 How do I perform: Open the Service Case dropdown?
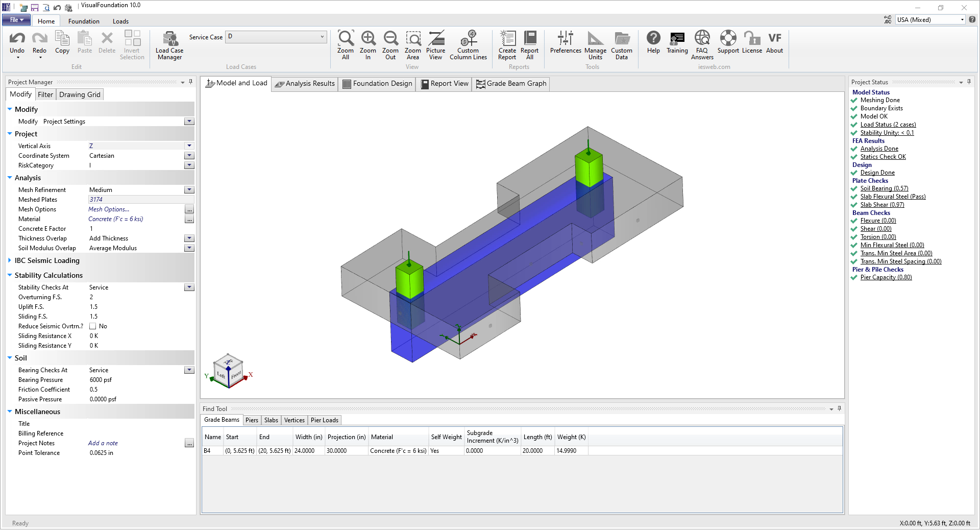tap(322, 36)
